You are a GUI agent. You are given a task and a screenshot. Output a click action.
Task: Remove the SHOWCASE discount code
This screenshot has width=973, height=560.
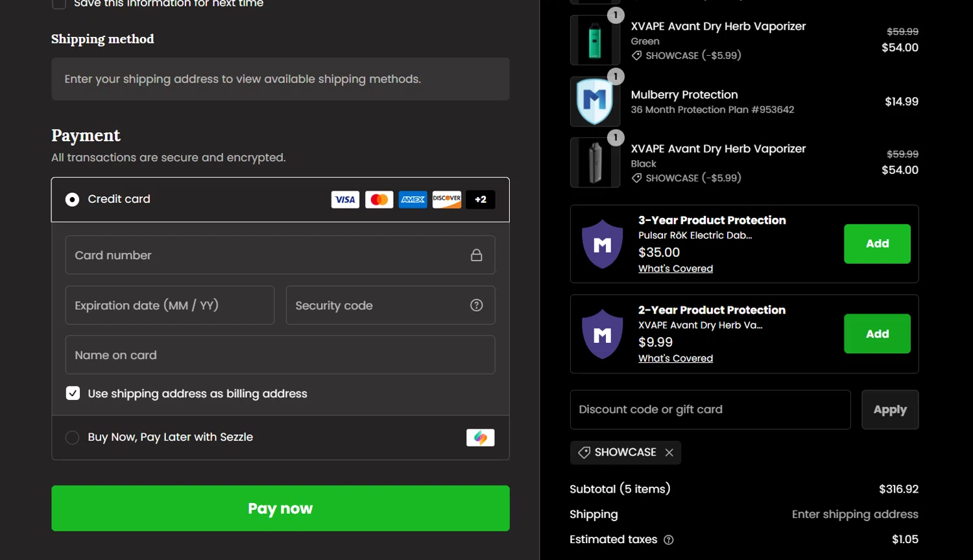669,452
